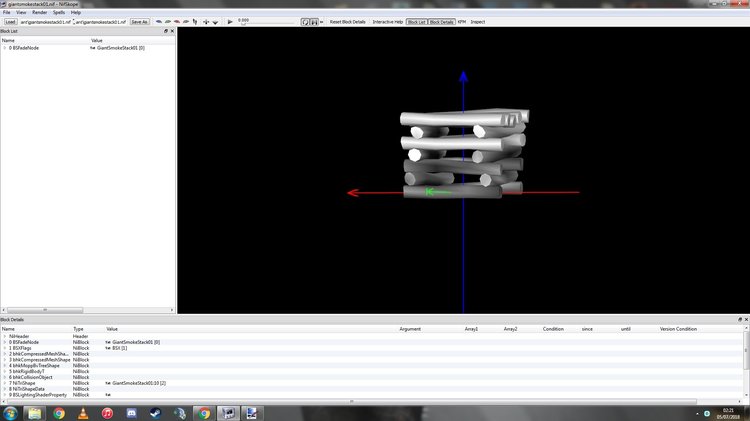Open Steam from taskbar
The height and width of the screenshot is (421, 750).
pos(155,413)
